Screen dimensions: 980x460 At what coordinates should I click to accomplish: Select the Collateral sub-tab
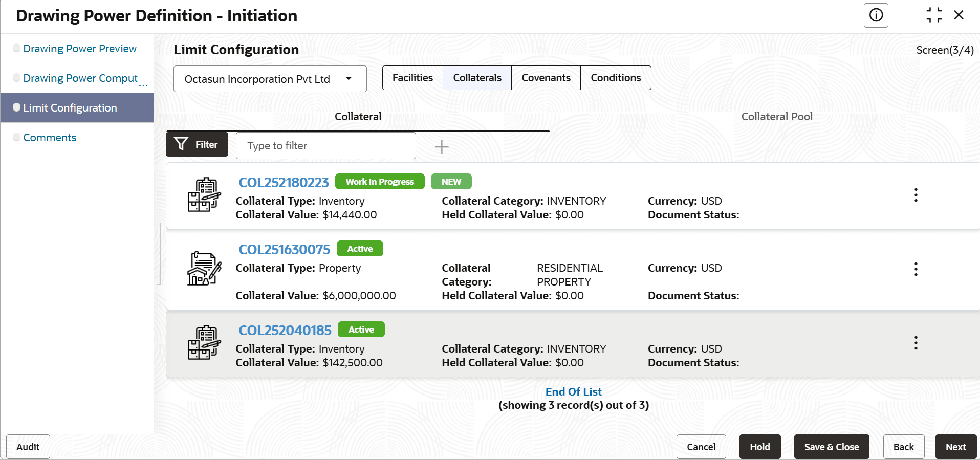358,117
